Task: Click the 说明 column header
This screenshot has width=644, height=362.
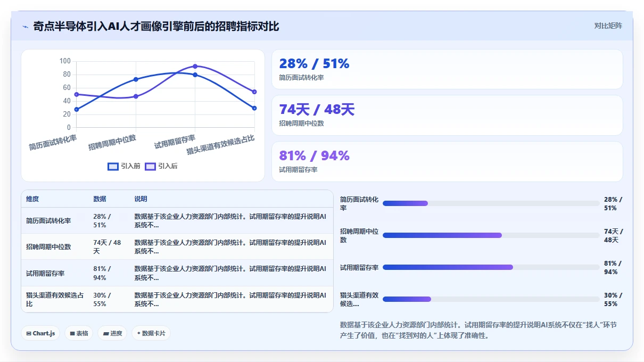Action: (141, 199)
